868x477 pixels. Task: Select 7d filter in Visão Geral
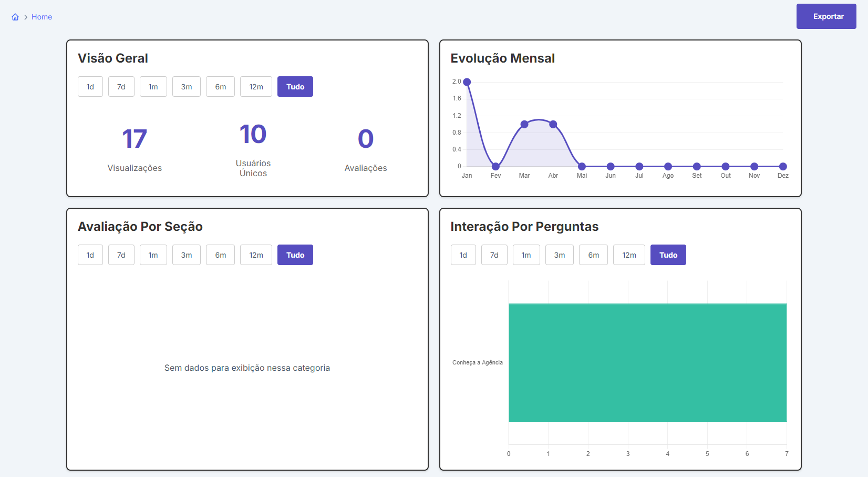121,87
